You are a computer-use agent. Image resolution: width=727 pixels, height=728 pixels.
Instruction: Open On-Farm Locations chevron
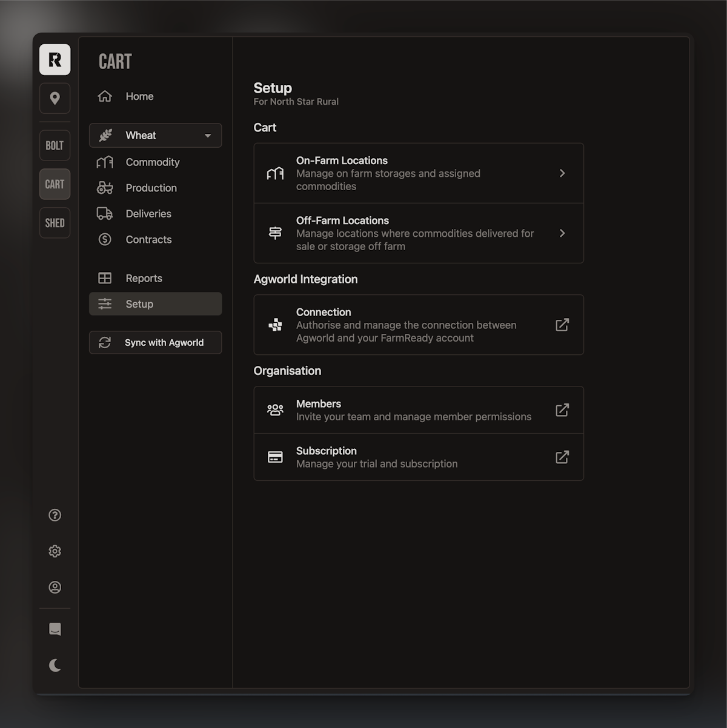point(562,173)
